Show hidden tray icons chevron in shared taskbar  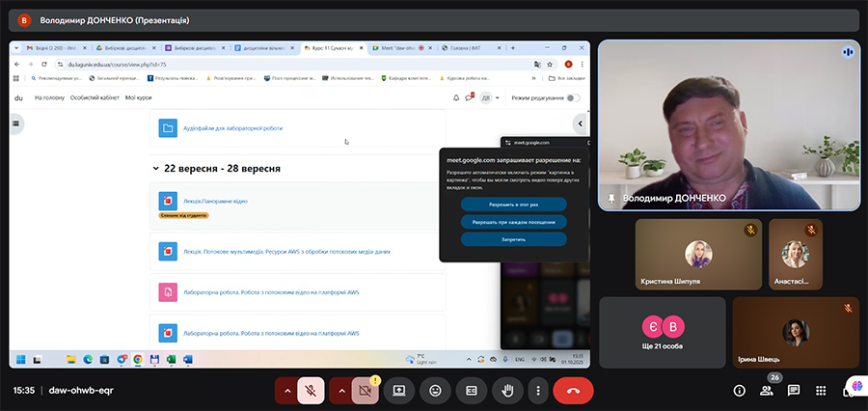click(x=470, y=359)
